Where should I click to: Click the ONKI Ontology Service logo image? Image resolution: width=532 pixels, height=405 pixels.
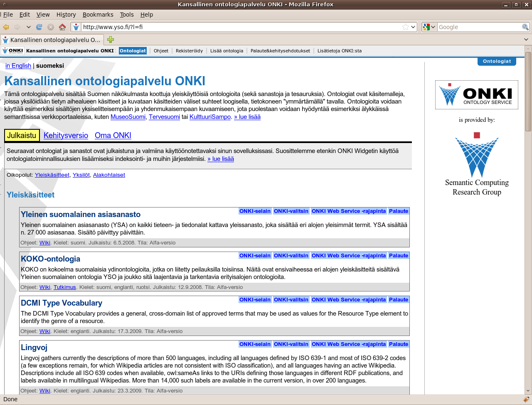(477, 95)
